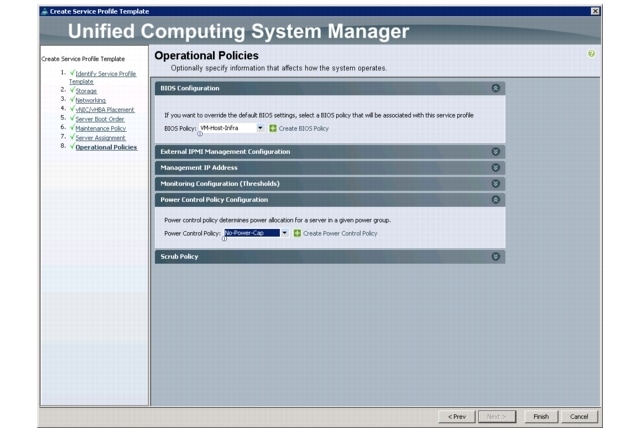Go to the Server Assignment step
The image size is (640, 432).
pyautogui.click(x=100, y=138)
